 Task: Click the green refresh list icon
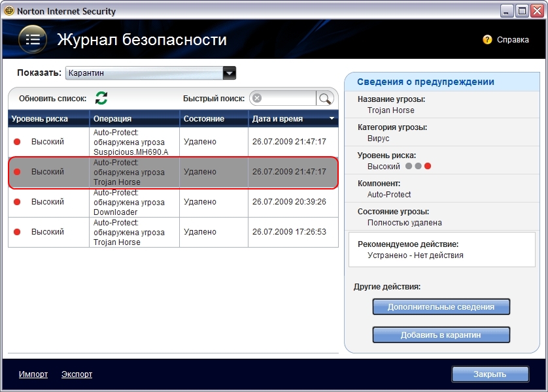tap(101, 98)
